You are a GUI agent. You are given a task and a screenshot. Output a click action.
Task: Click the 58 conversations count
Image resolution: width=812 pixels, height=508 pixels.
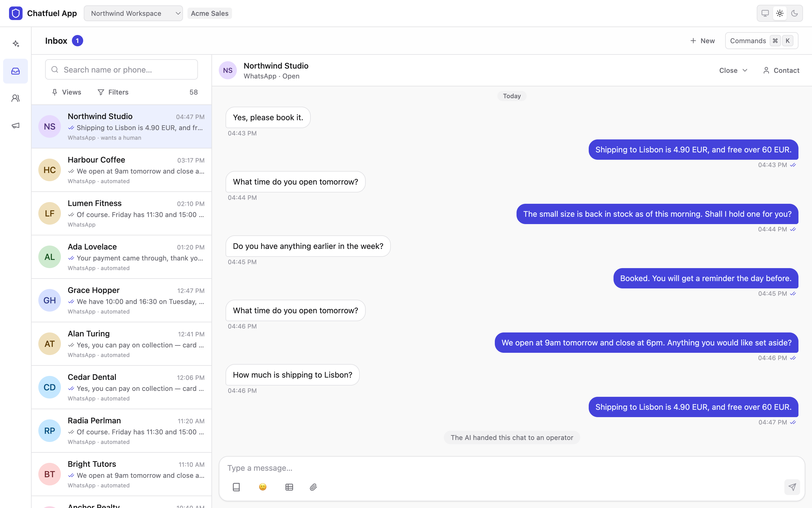pyautogui.click(x=194, y=92)
